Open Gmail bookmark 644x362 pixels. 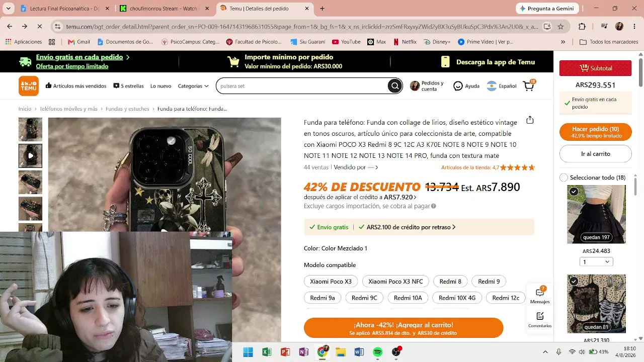pos(79,42)
